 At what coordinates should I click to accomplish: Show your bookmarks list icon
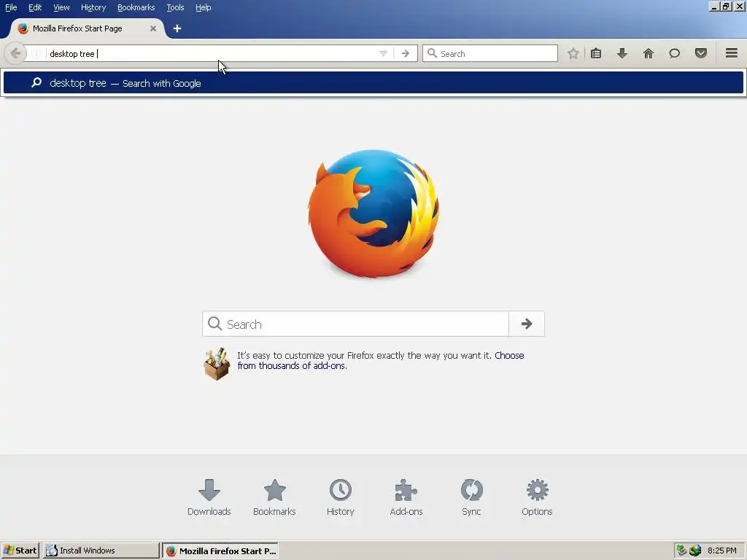click(596, 53)
